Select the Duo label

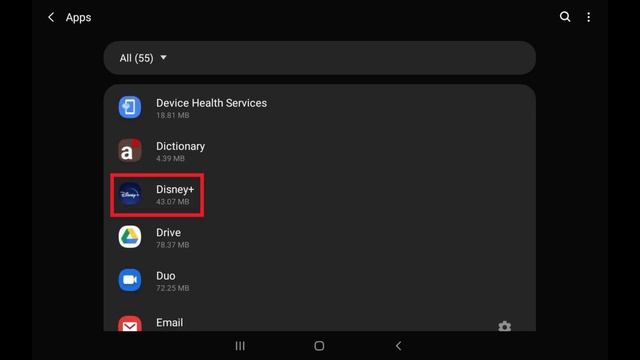pos(166,276)
